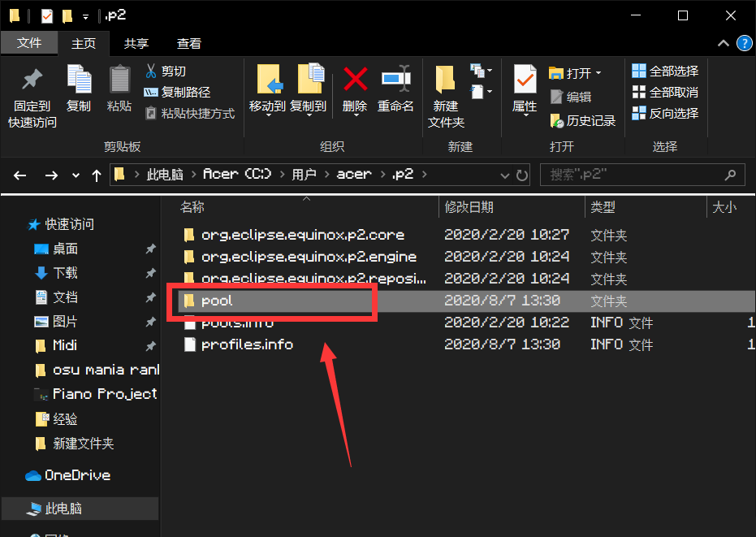Click the Forward navigation arrow
756x537 pixels.
(51, 175)
